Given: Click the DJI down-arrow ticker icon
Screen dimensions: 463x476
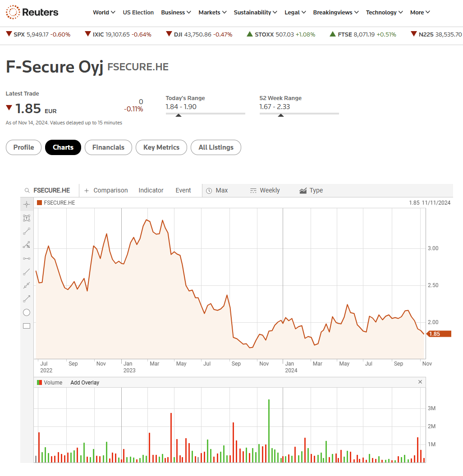Looking at the screenshot, I should click(169, 34).
